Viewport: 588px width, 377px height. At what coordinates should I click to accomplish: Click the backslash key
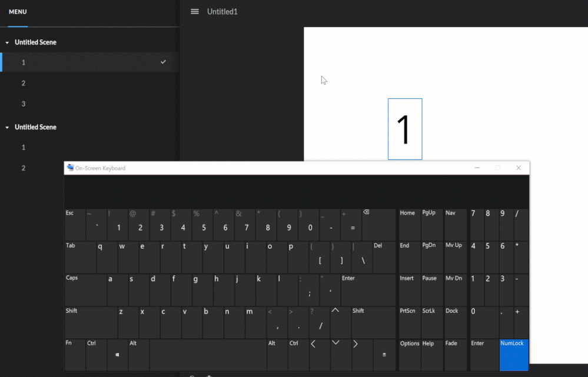point(362,258)
